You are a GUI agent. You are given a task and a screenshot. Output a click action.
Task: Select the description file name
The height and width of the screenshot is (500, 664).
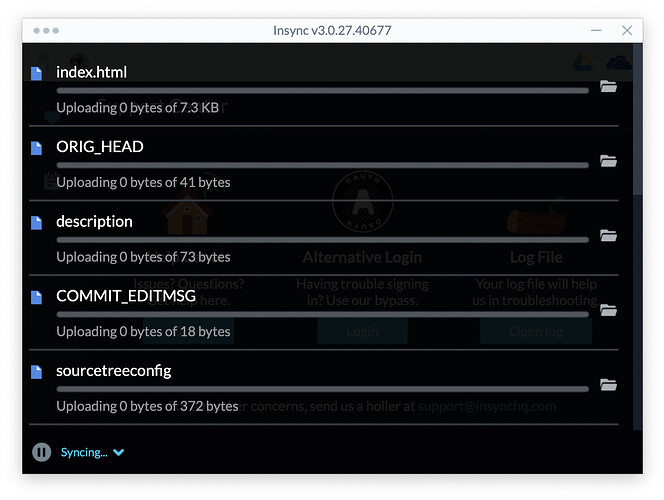(94, 222)
